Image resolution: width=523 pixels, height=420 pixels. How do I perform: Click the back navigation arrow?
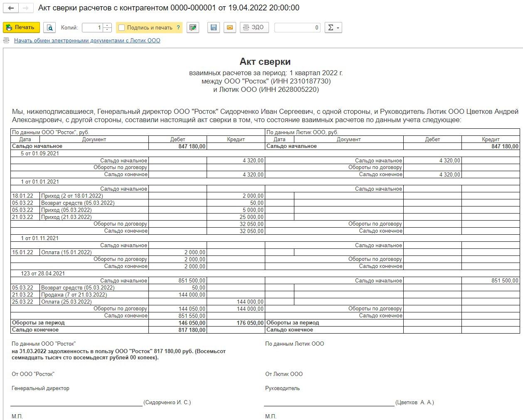tap(11, 8)
